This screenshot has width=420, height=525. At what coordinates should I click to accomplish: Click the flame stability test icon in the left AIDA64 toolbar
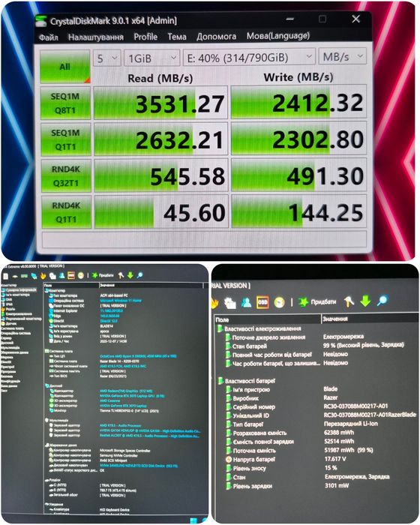point(43,276)
